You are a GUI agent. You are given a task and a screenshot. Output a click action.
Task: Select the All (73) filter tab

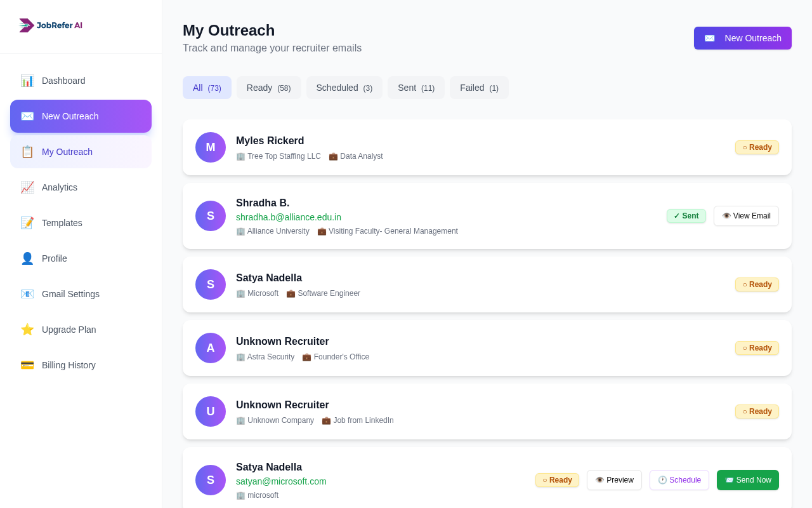207,88
